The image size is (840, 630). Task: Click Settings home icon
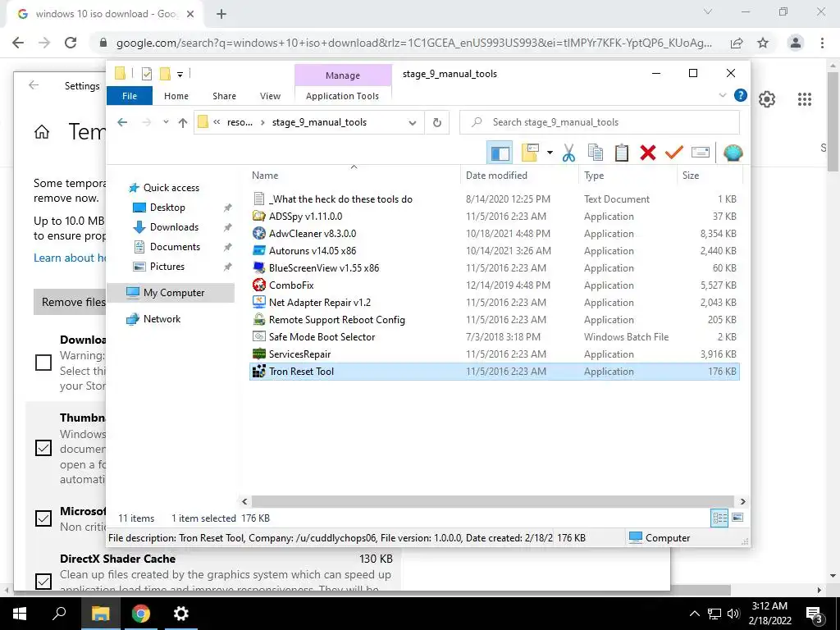tap(42, 132)
